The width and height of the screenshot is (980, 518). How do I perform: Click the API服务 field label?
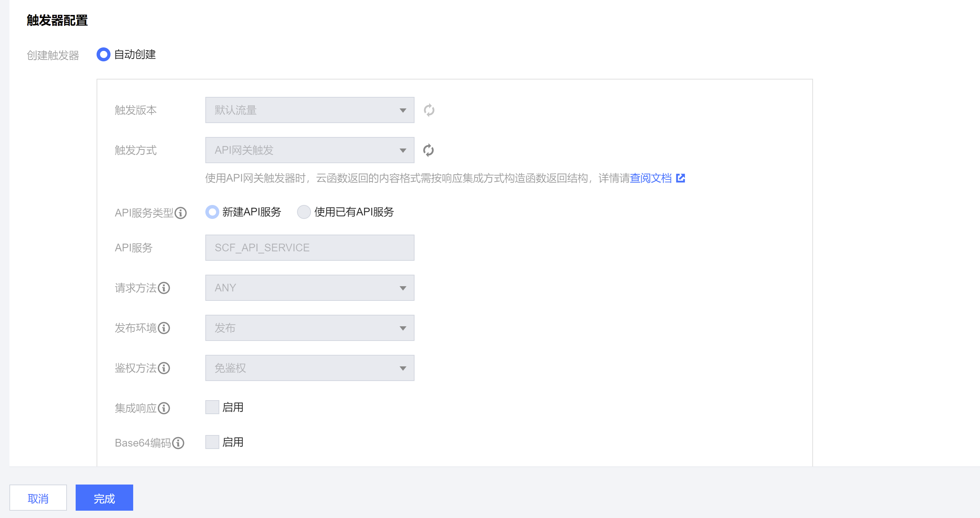(134, 248)
